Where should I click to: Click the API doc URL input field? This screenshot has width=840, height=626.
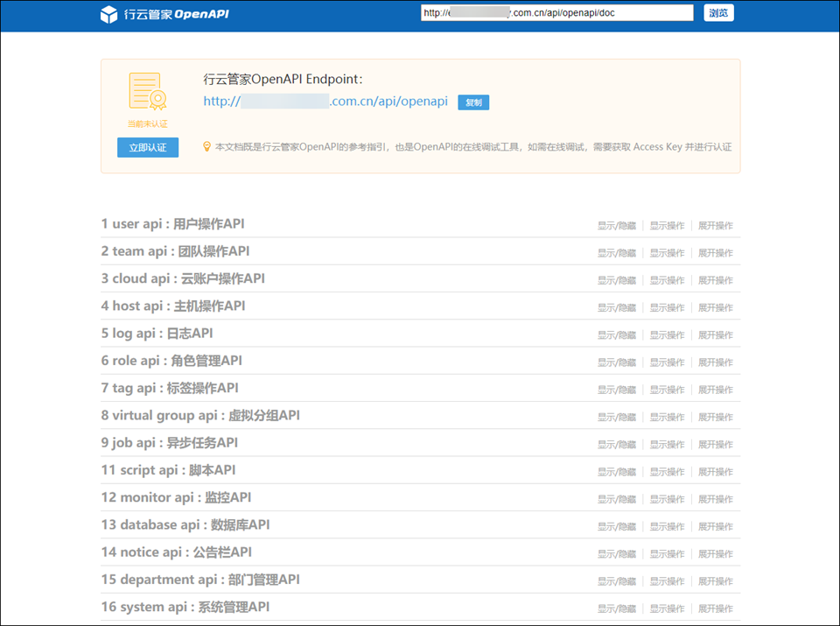pyautogui.click(x=556, y=13)
